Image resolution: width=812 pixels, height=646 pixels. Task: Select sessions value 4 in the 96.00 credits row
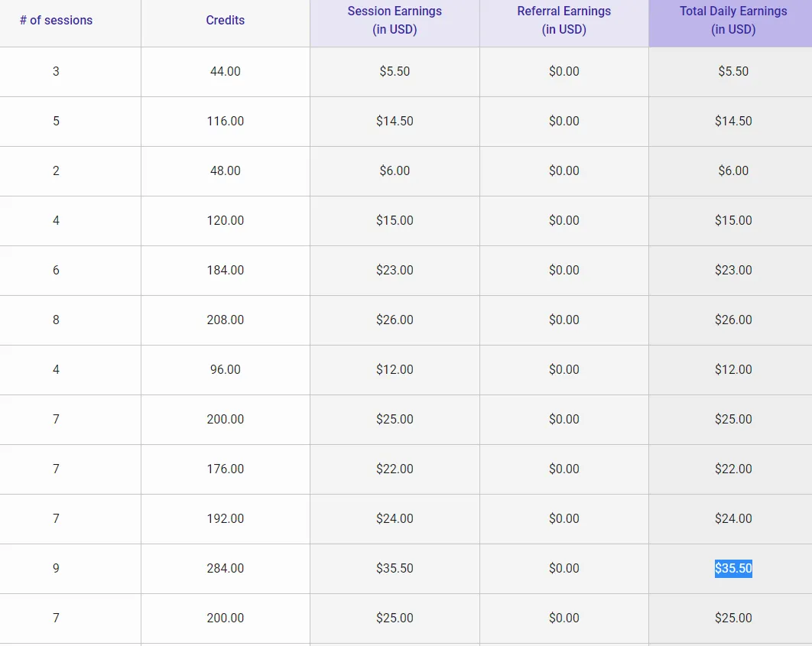click(x=56, y=369)
